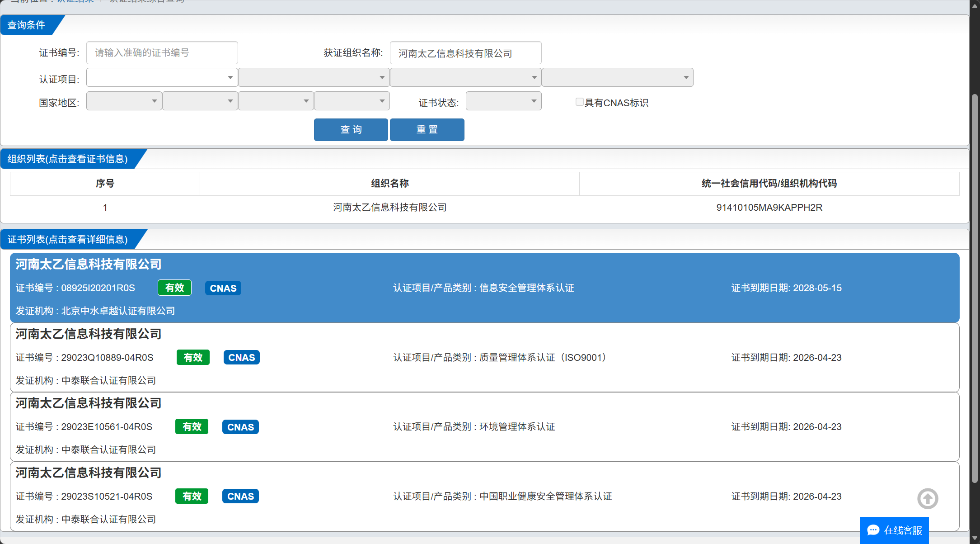The width and height of the screenshot is (980, 544).
Task: Click the 查询 search button
Action: click(351, 130)
